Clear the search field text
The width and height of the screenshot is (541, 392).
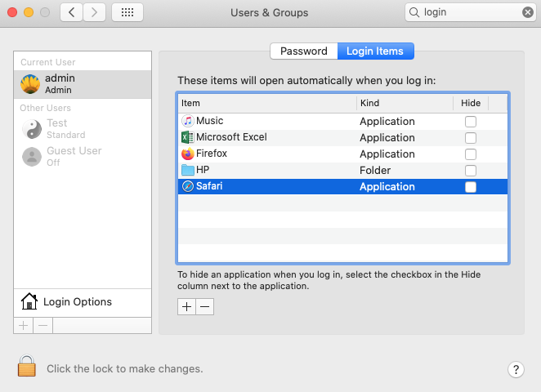pyautogui.click(x=528, y=12)
